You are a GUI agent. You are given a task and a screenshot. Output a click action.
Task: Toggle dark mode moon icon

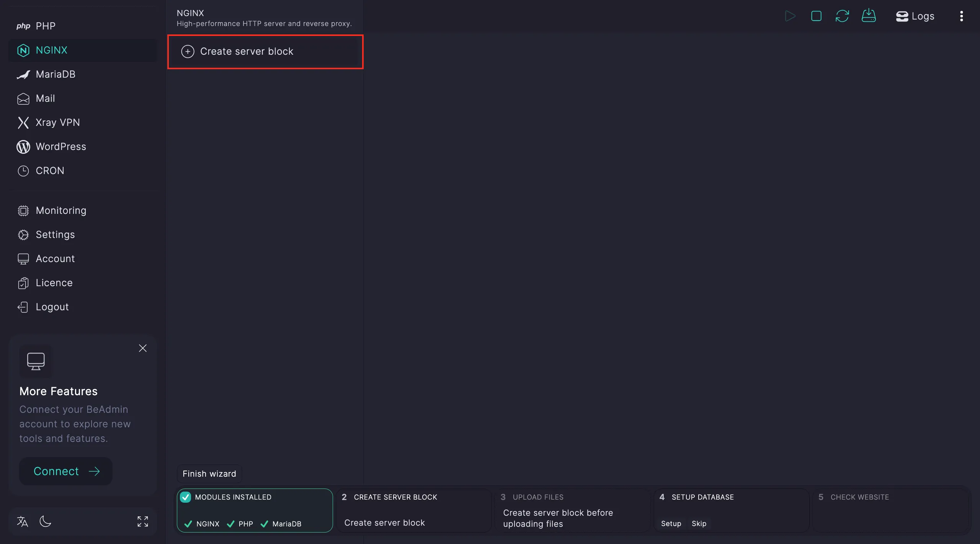point(45,521)
